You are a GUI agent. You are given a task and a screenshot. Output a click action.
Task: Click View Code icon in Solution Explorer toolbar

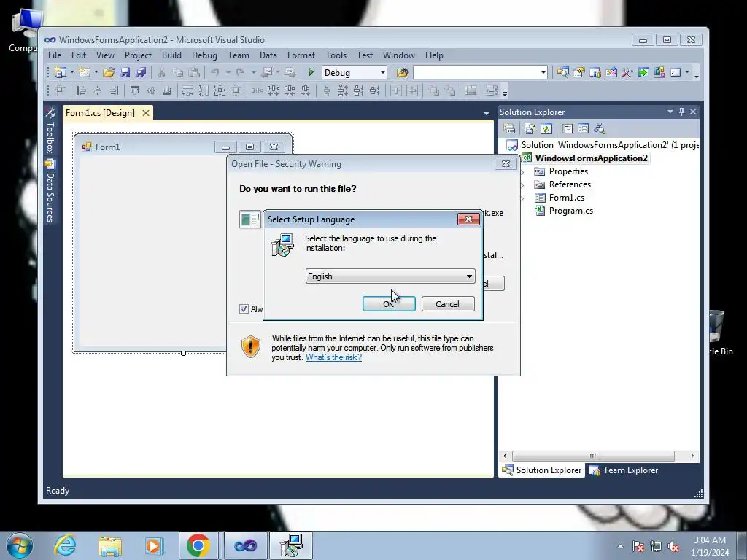pyautogui.click(x=568, y=128)
